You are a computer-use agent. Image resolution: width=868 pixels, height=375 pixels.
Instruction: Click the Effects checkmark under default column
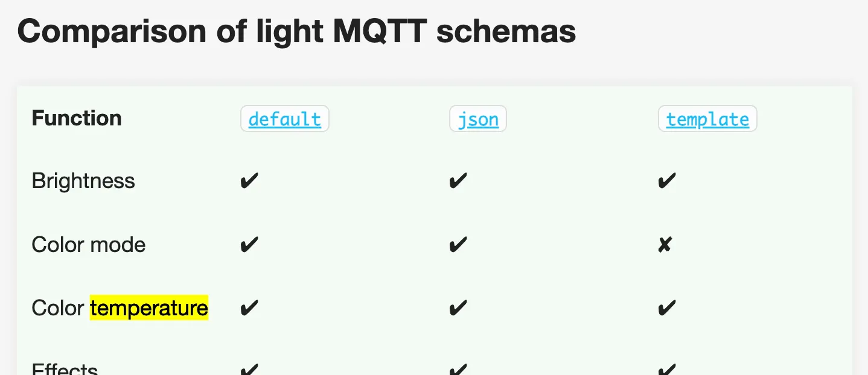pyautogui.click(x=249, y=369)
